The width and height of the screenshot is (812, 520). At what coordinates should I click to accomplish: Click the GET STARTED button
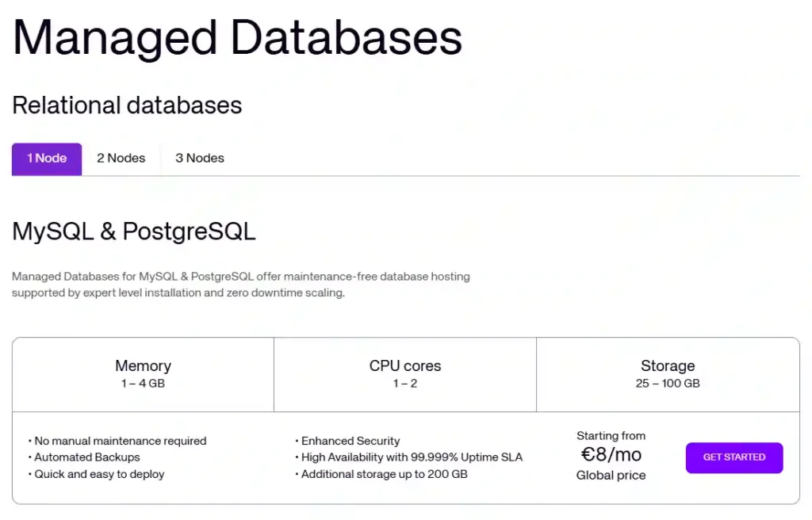(733, 457)
